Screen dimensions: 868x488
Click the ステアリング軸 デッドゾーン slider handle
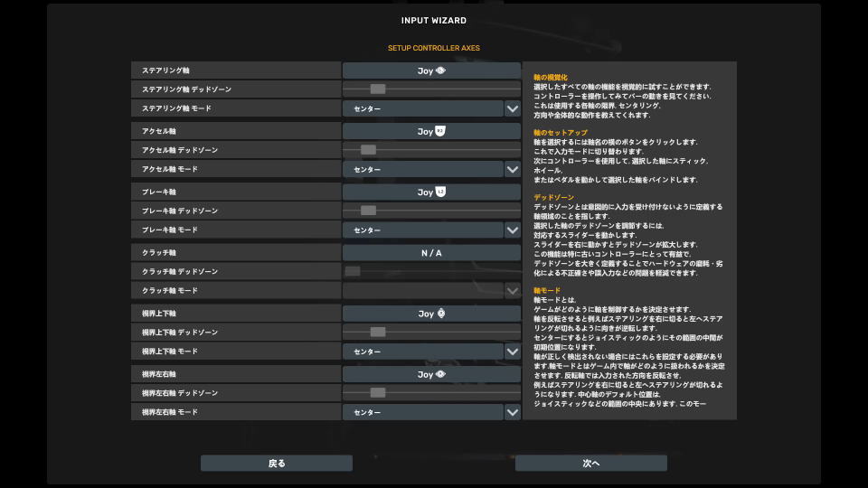(x=378, y=89)
